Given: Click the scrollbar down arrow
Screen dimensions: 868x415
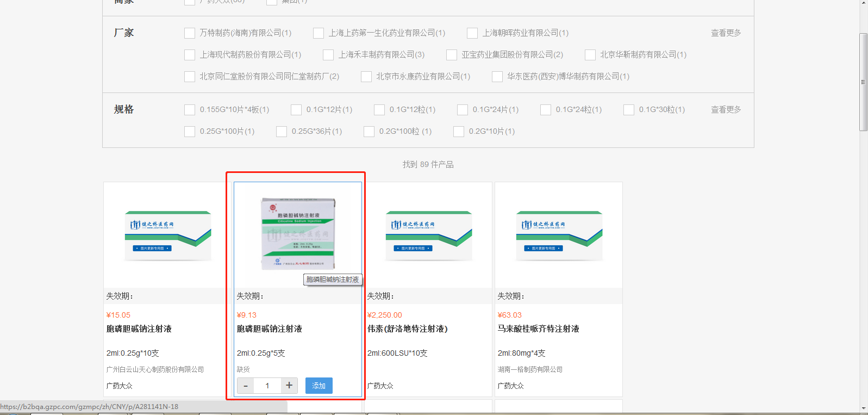Looking at the screenshot, I should [863, 408].
